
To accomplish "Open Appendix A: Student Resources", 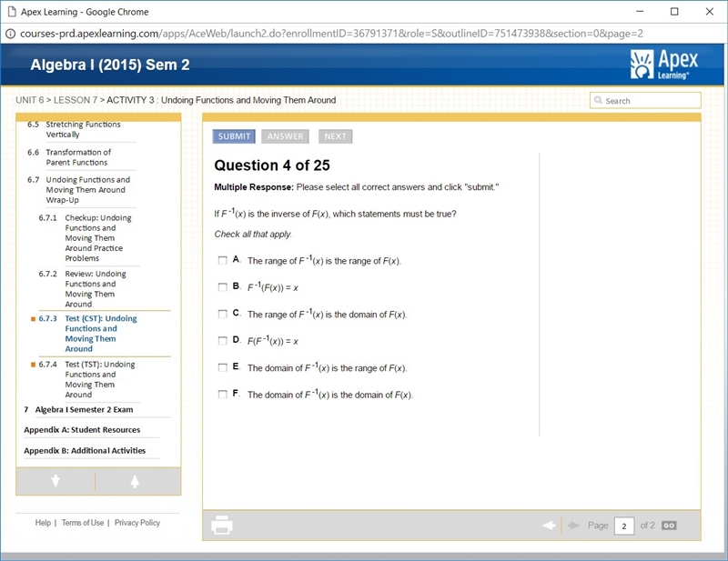I will (82, 430).
